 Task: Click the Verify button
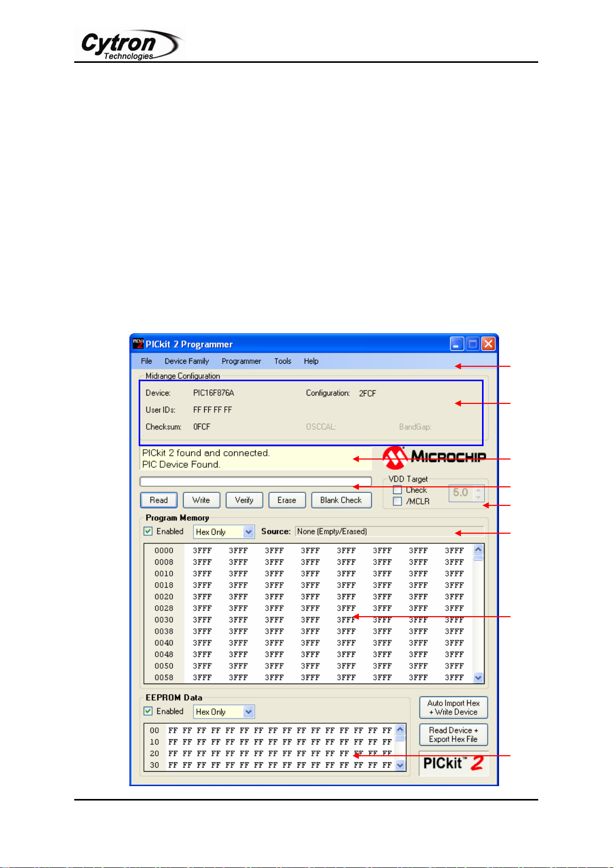pos(244,500)
